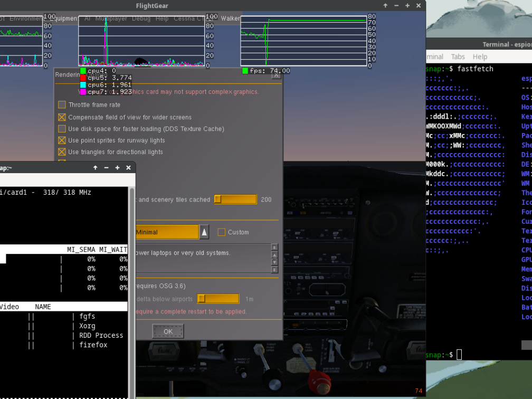Click the scroll-to-top double-arrow in the description box
The height and width of the screenshot is (399, 532).
[x=274, y=247]
